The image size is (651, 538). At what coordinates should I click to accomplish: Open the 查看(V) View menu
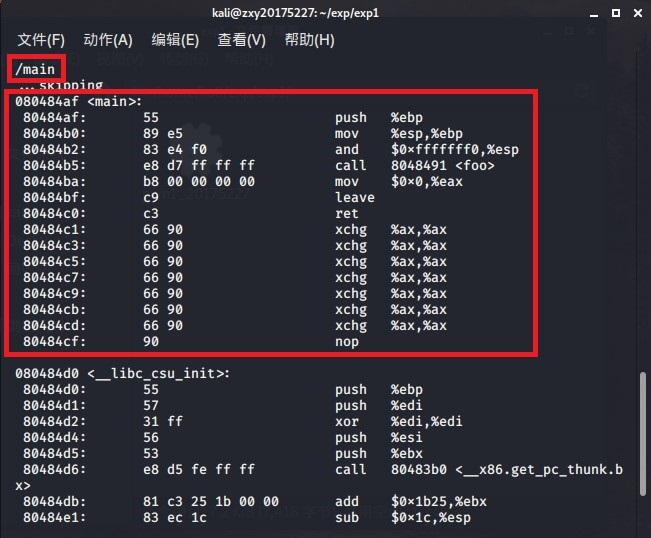tap(242, 40)
